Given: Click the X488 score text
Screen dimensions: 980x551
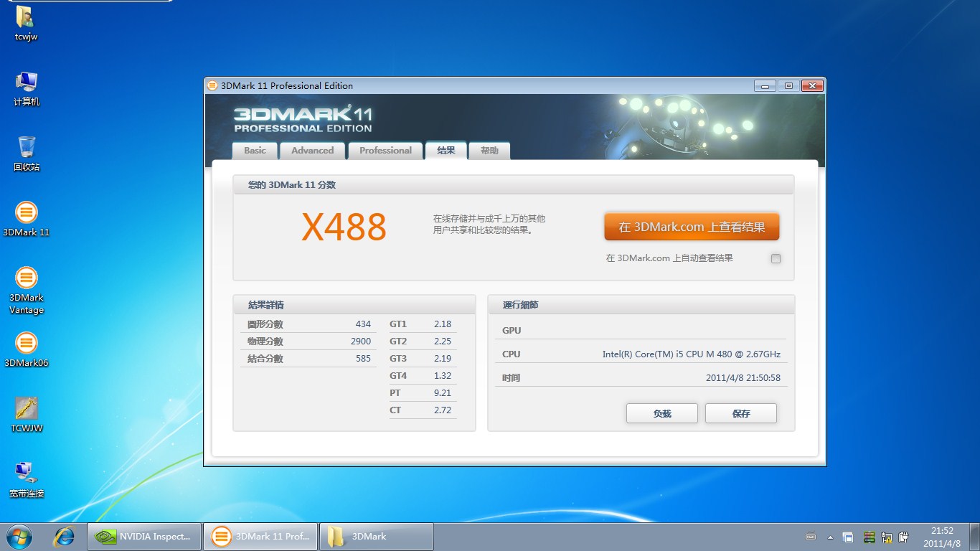Looking at the screenshot, I should (344, 227).
